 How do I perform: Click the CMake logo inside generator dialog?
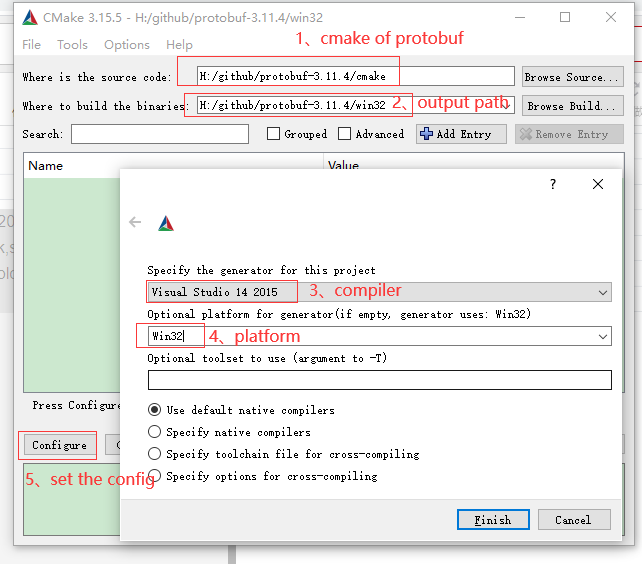pyautogui.click(x=166, y=223)
